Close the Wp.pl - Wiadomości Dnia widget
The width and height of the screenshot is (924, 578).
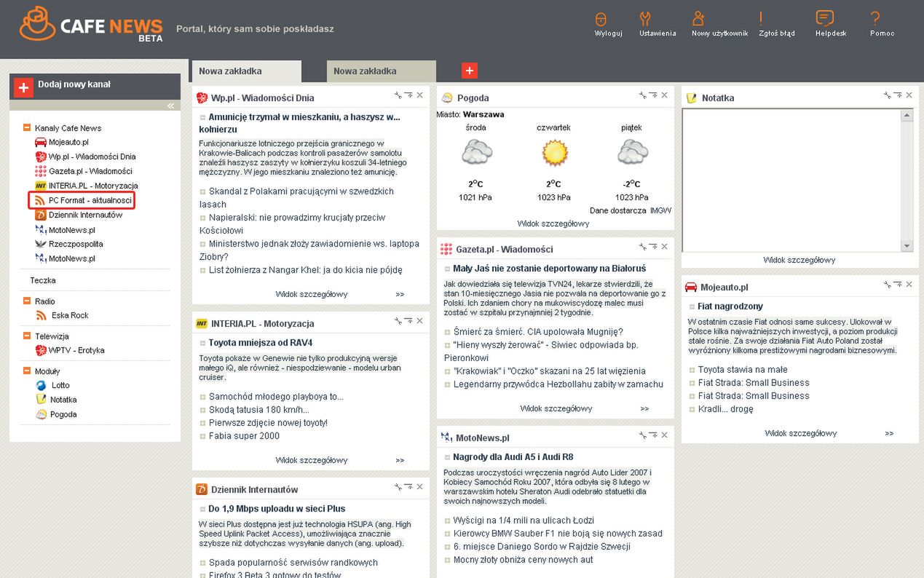click(x=419, y=95)
